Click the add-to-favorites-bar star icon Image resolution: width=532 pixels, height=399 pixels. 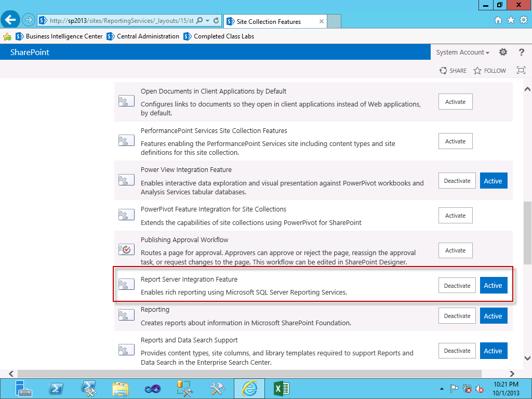[x=7, y=36]
